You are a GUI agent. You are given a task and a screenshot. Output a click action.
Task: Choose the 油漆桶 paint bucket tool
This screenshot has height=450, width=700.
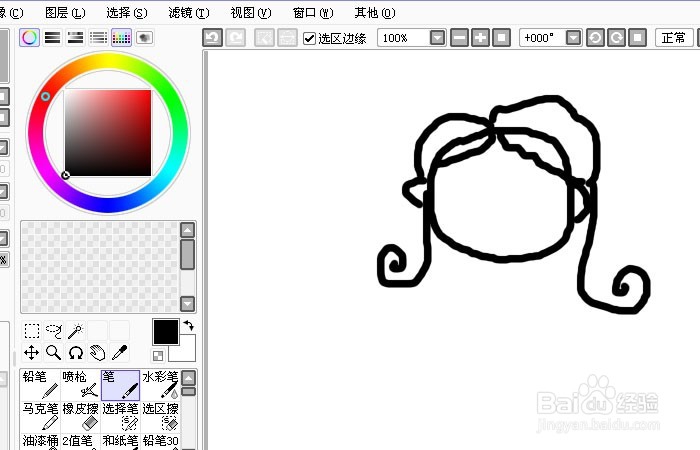coord(40,442)
